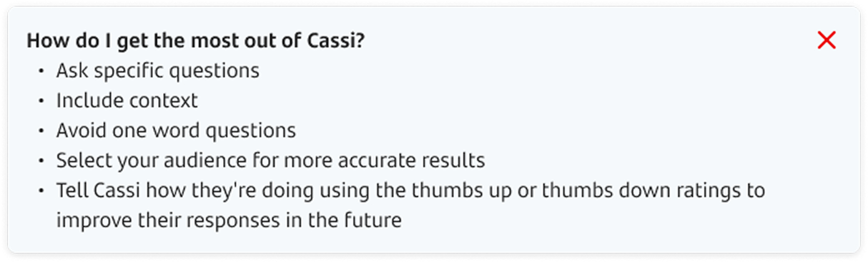
Task: Click the line starting "Tell Cassi how they're doing"
Action: click(x=410, y=190)
